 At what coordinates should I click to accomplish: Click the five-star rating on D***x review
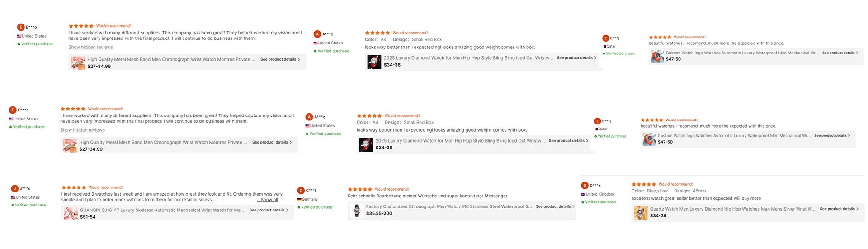pyautogui.click(x=643, y=184)
